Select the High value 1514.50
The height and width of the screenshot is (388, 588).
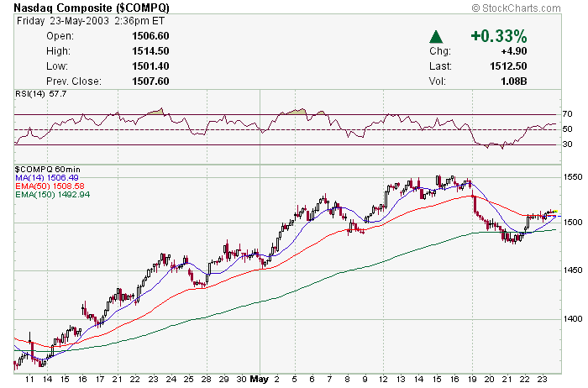click(x=150, y=51)
